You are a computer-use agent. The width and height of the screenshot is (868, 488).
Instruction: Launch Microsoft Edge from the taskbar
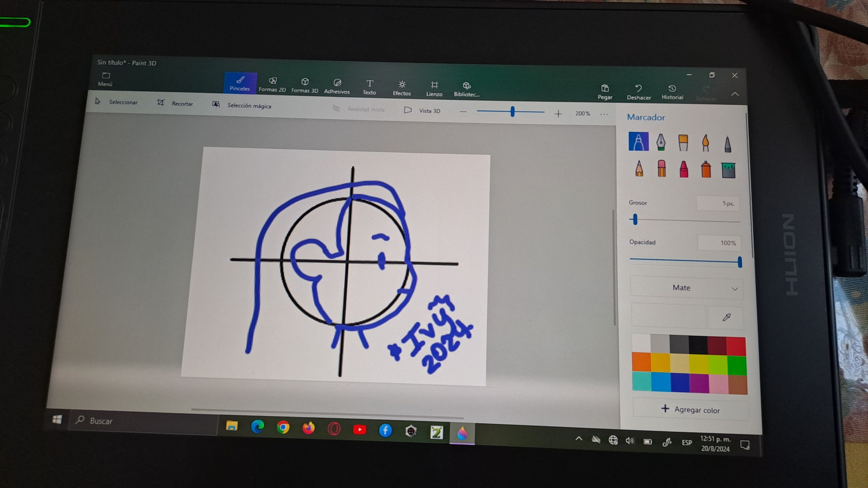pos(257,427)
